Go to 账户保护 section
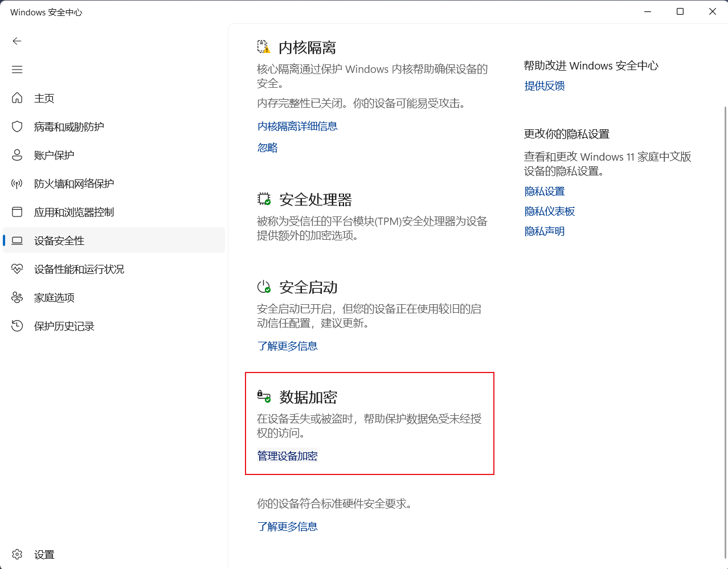Image resolution: width=728 pixels, height=569 pixels. (114, 155)
